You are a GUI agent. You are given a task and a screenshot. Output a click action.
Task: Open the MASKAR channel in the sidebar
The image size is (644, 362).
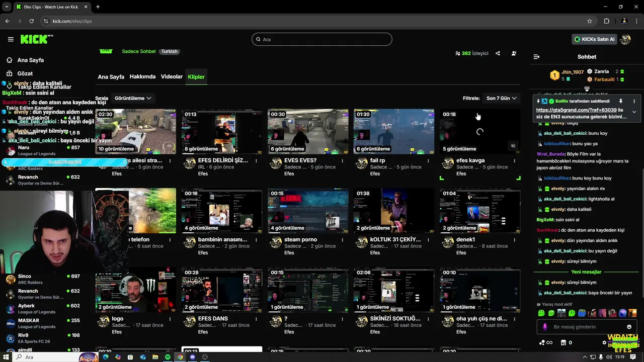pyautogui.click(x=43, y=323)
